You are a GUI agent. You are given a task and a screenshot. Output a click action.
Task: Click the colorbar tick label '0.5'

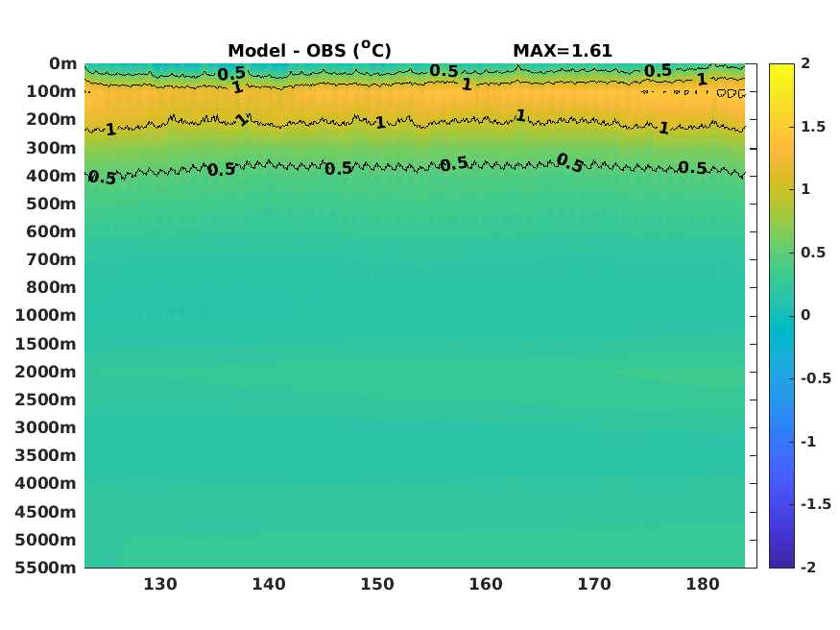(813, 253)
